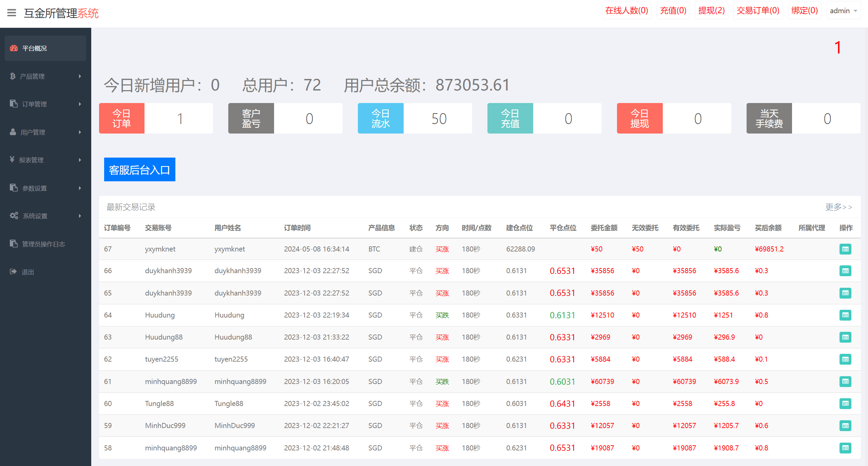
Task: Click the 提现(2) notification button
Action: (711, 11)
